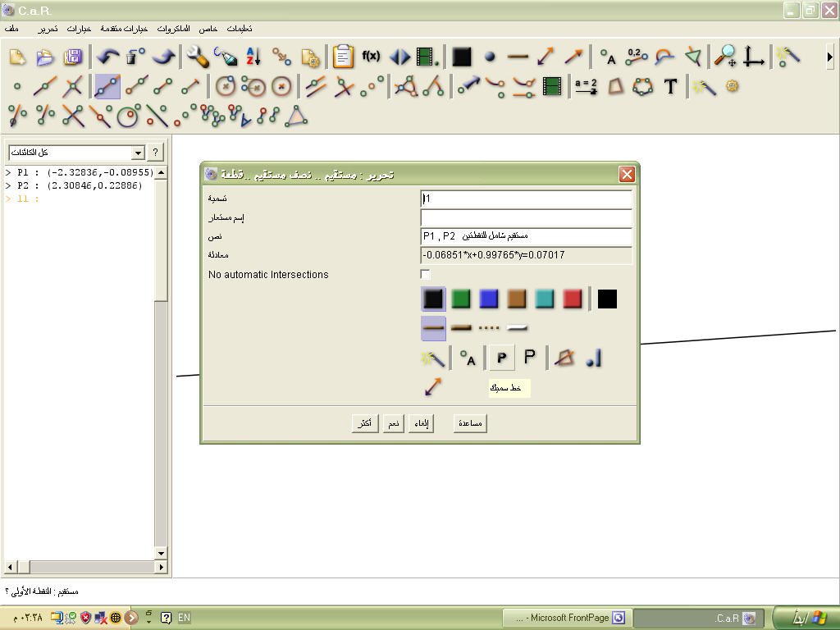840x630 pixels.
Task: Choose the intersection tool with crossed lines
Action: [x=73, y=86]
